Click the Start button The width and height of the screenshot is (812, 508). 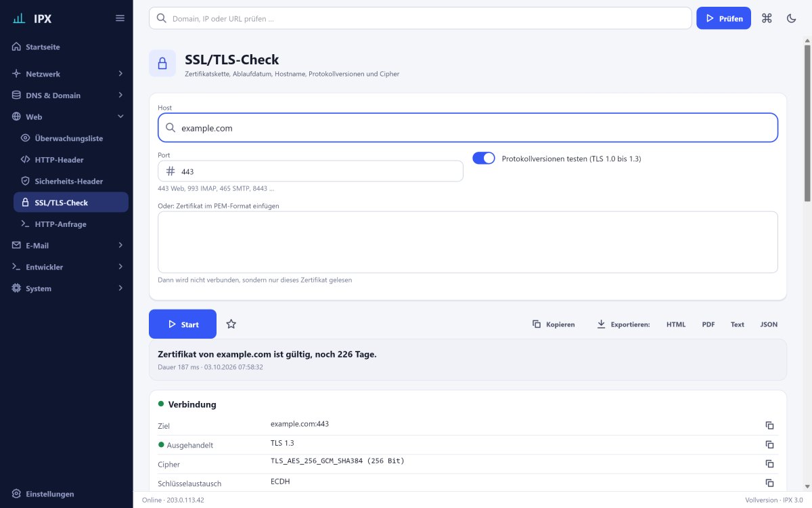click(183, 324)
